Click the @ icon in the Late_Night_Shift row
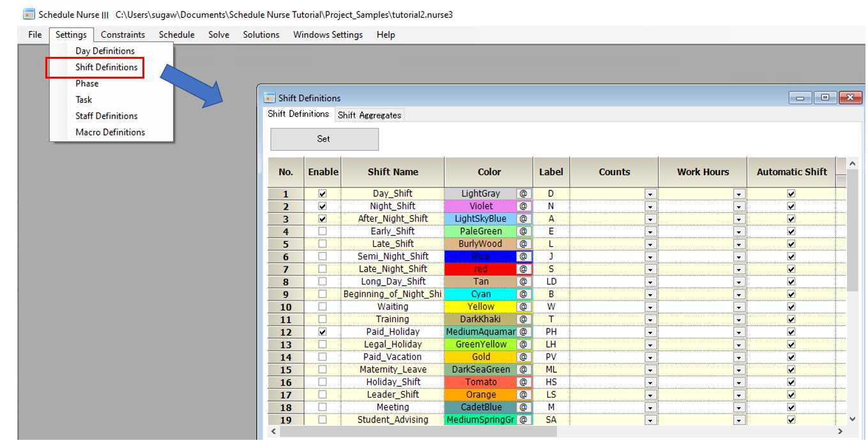868x443 pixels. pyautogui.click(x=524, y=269)
